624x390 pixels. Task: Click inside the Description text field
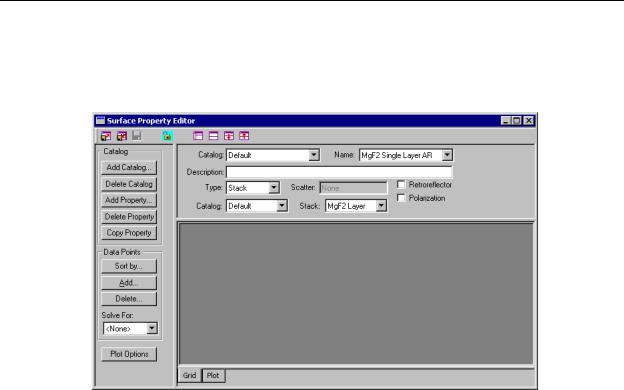[339, 172]
